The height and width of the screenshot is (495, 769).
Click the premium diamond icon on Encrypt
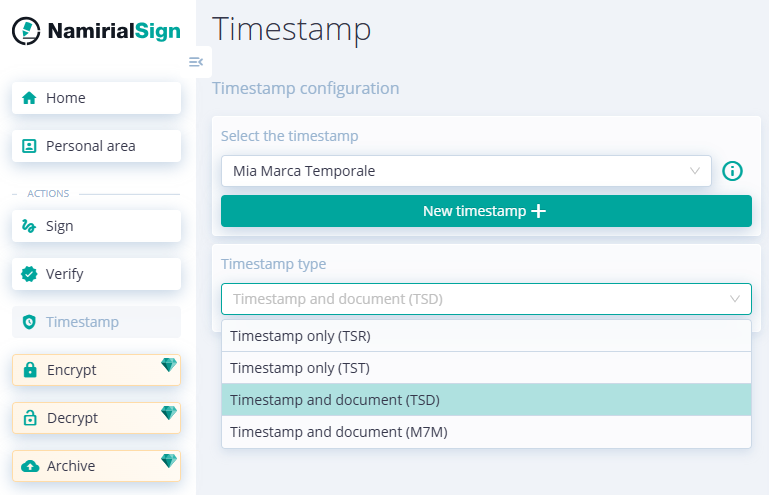coord(169,365)
